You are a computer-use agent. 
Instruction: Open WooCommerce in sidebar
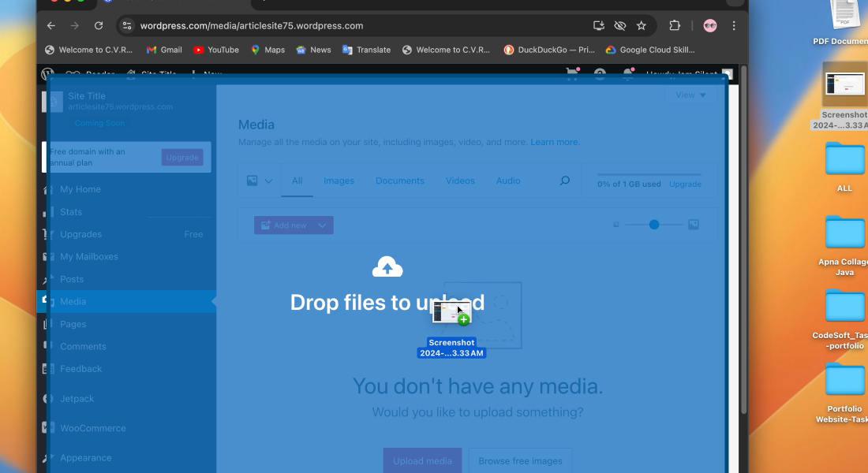[92, 428]
